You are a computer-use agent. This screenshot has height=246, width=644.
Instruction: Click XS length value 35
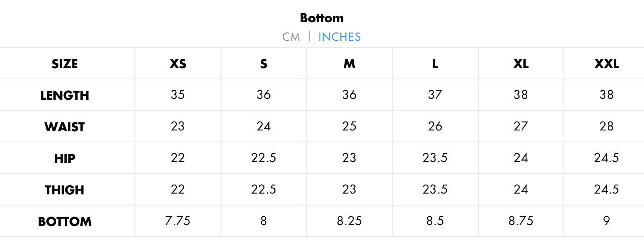click(178, 95)
